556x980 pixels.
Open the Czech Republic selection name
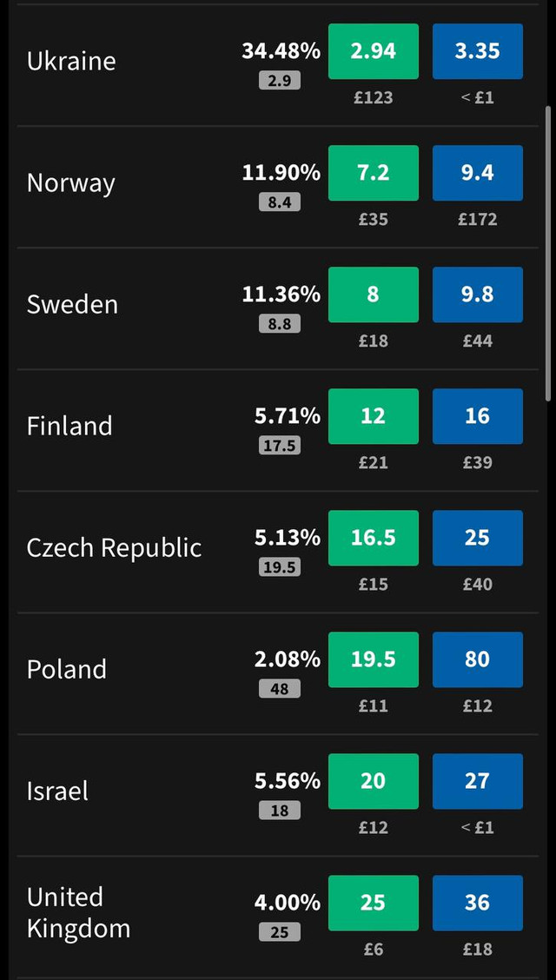tap(114, 547)
